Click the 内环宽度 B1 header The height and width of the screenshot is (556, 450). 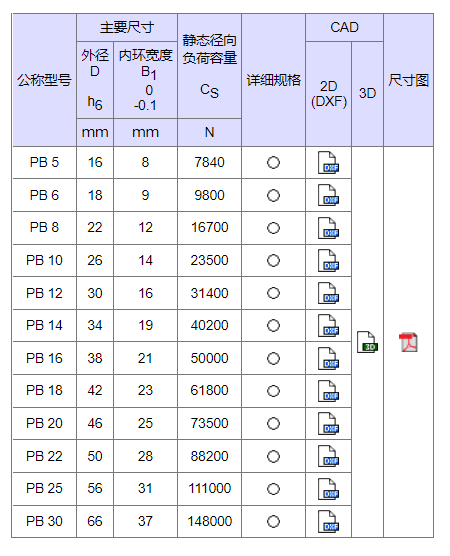(145, 80)
